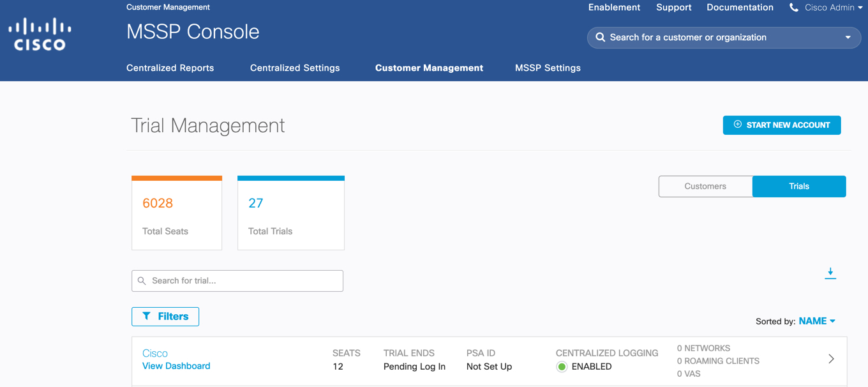Open the Centralized Settings menu

(x=295, y=68)
